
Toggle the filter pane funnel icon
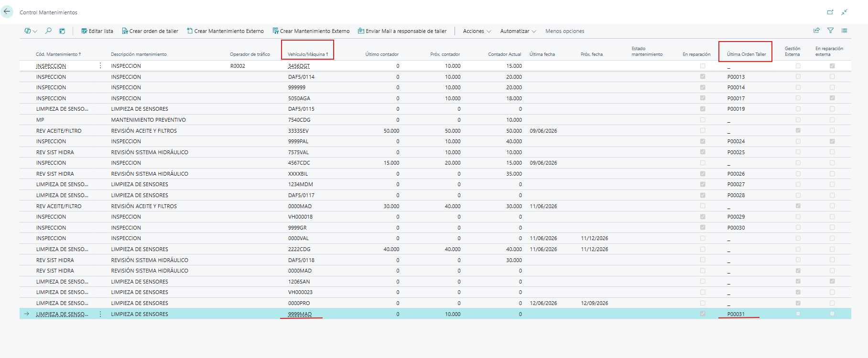tap(830, 31)
